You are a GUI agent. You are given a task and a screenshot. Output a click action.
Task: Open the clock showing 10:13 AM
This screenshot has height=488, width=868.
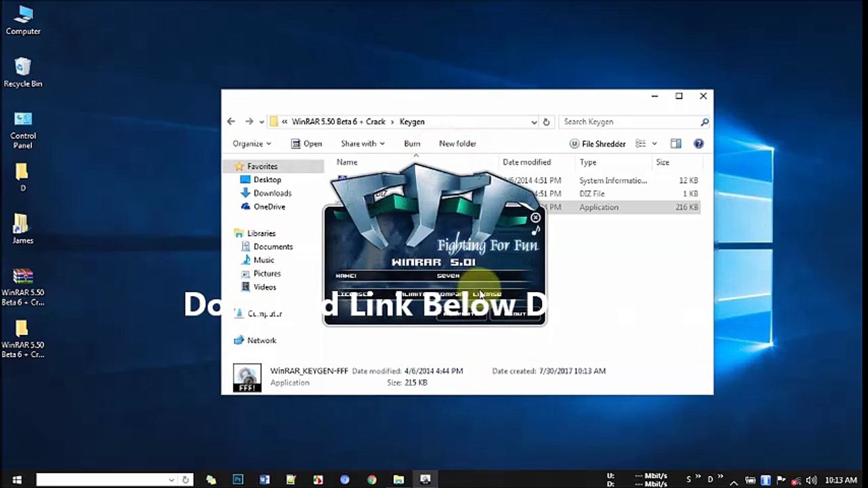[x=842, y=480]
